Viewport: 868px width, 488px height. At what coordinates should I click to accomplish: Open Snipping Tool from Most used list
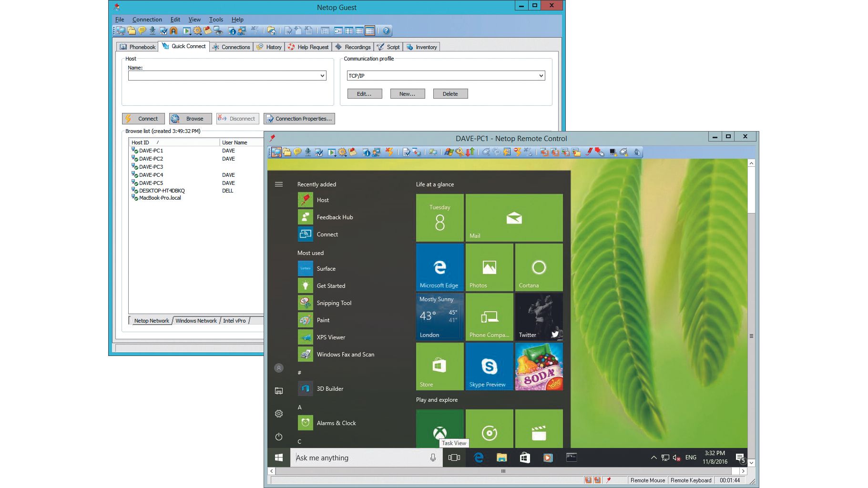[334, 303]
